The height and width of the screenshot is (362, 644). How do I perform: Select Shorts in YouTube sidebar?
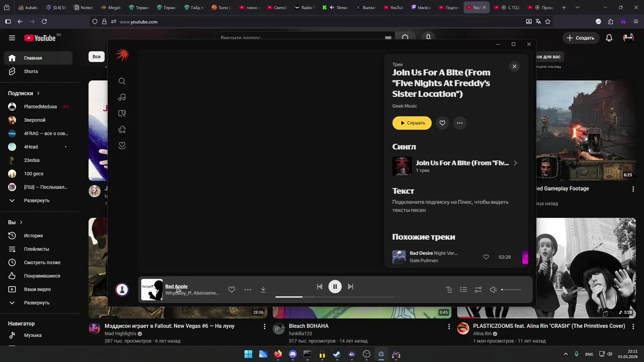coord(38,71)
